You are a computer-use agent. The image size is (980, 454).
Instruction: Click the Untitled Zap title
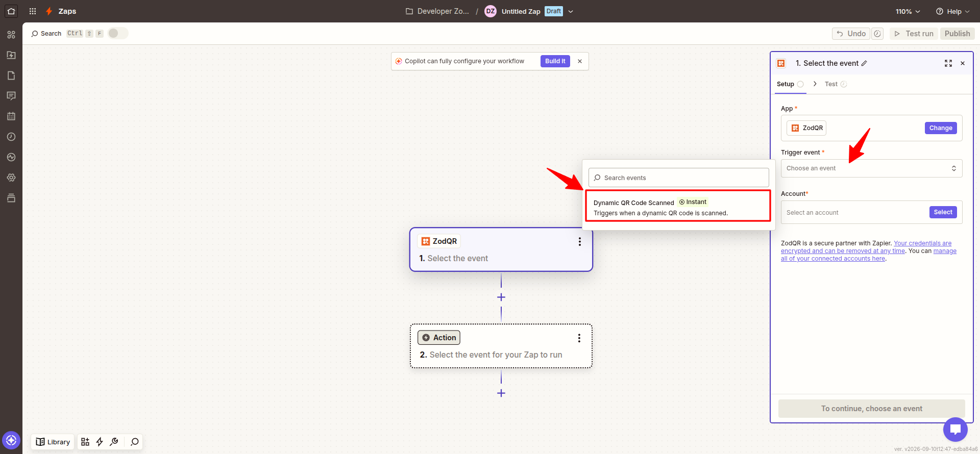click(x=521, y=11)
